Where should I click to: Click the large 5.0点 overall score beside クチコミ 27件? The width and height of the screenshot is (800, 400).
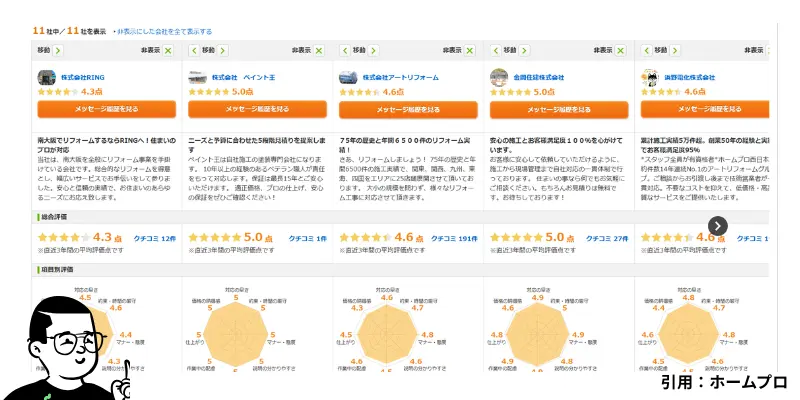click(x=560, y=237)
